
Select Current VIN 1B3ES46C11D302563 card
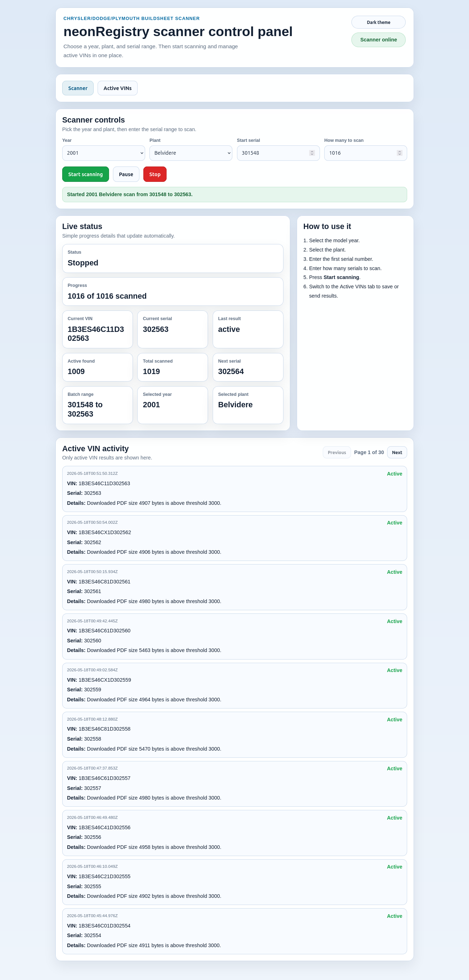98,329
